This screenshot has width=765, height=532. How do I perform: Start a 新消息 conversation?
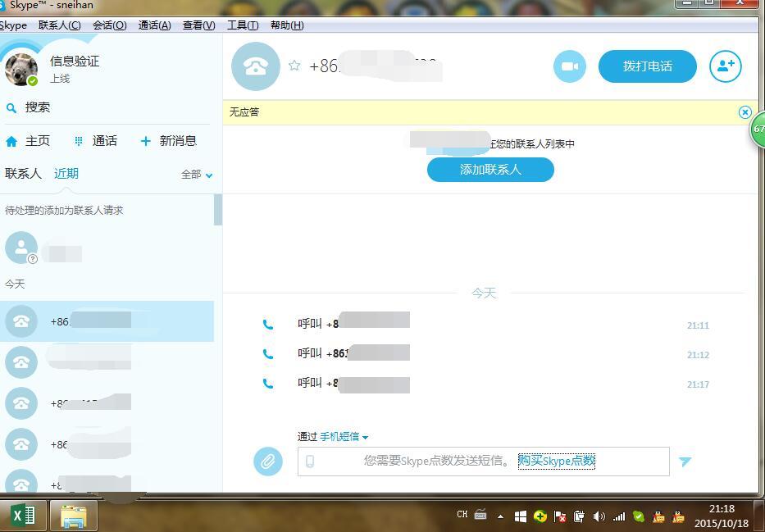coord(168,141)
